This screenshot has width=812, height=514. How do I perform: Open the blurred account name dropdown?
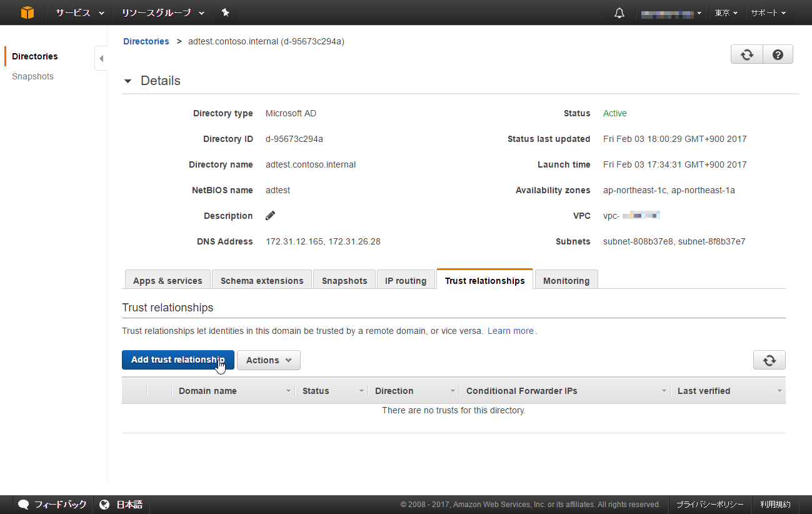click(x=671, y=13)
